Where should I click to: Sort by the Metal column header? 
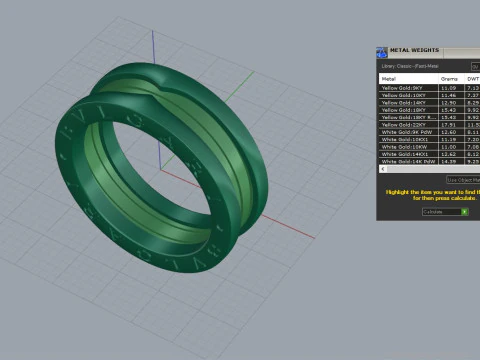click(x=408, y=79)
